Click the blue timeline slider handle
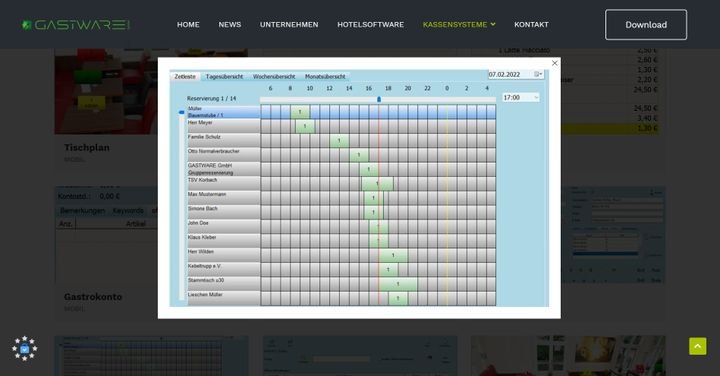720x376 pixels. pos(379,99)
